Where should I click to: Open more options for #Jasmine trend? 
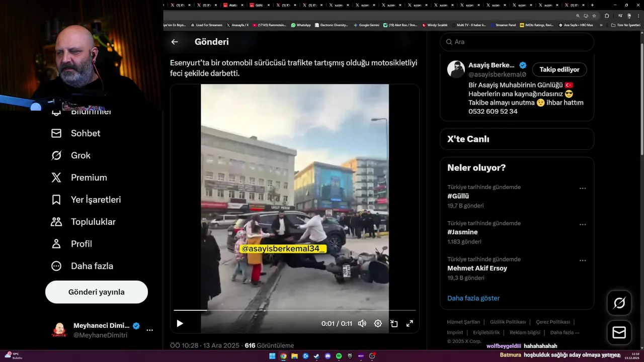click(583, 225)
